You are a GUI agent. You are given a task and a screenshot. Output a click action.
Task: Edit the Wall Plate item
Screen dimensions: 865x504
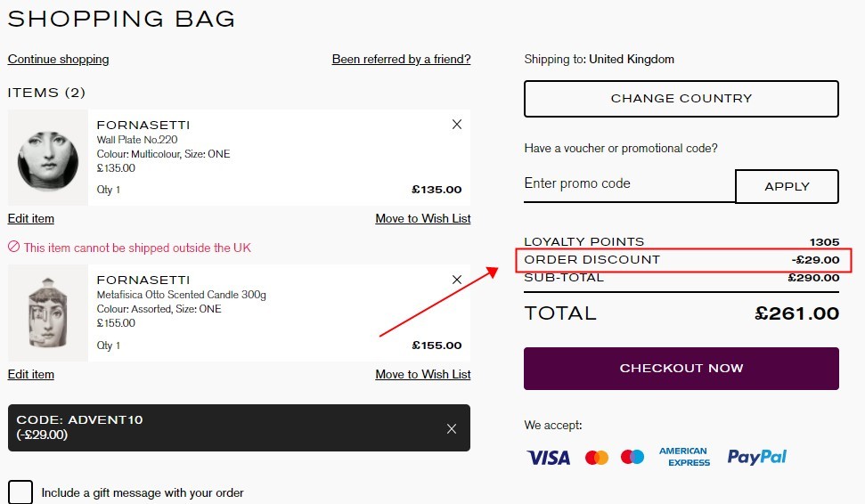[x=31, y=218]
